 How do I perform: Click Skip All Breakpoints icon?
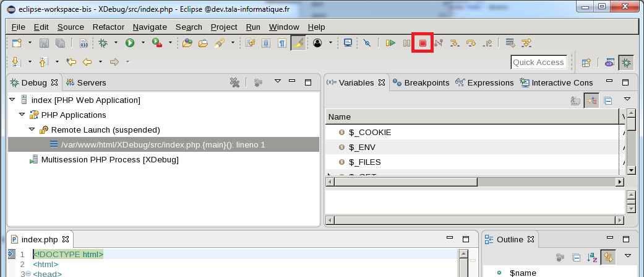(367, 43)
